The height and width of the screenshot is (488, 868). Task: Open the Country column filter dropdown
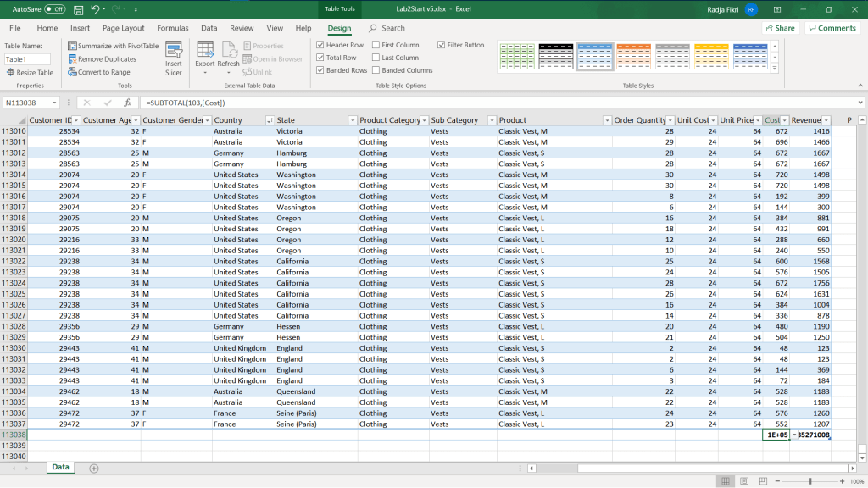pyautogui.click(x=269, y=120)
